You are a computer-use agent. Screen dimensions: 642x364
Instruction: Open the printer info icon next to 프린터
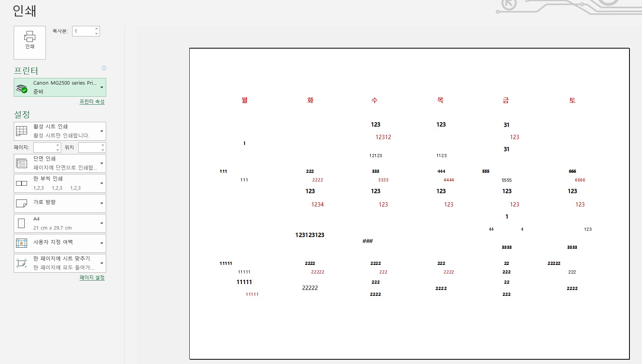104,68
